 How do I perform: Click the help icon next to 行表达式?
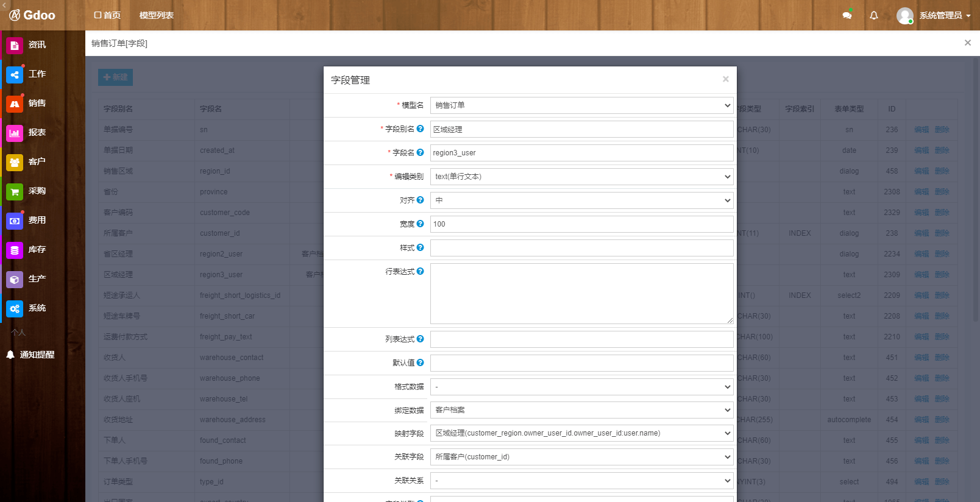[420, 271]
